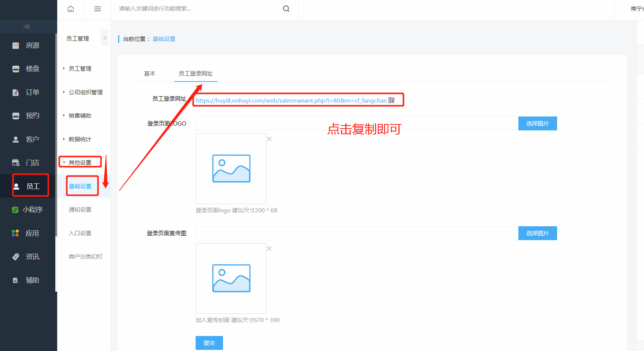Click 选择图片 for 登录页面LOGO
The width and height of the screenshot is (644, 351).
coord(538,124)
